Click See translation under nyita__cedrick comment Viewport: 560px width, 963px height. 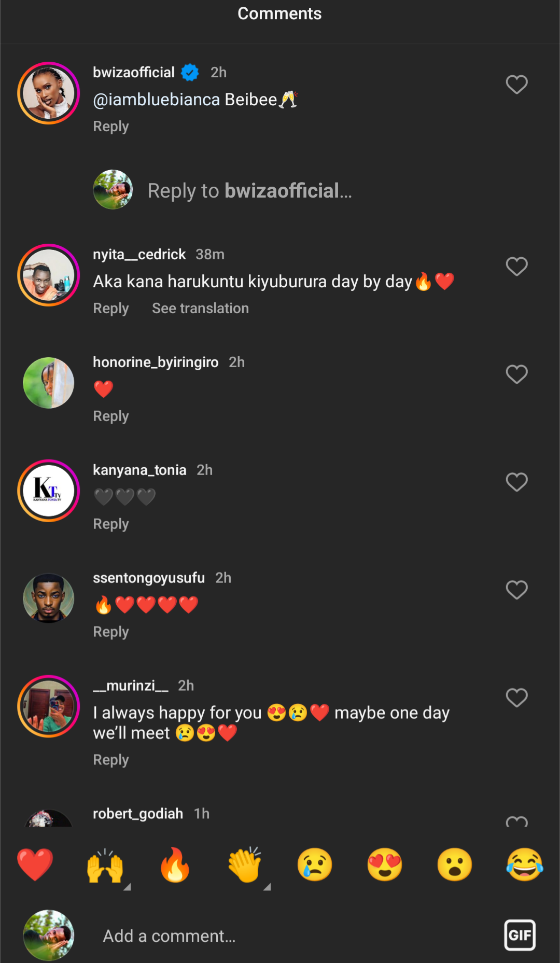(x=200, y=309)
